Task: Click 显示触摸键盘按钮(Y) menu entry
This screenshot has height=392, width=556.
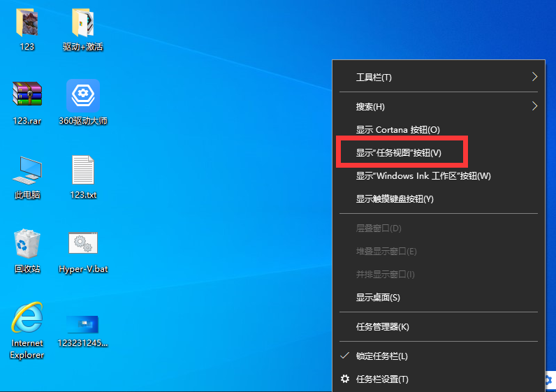Action: pos(395,199)
